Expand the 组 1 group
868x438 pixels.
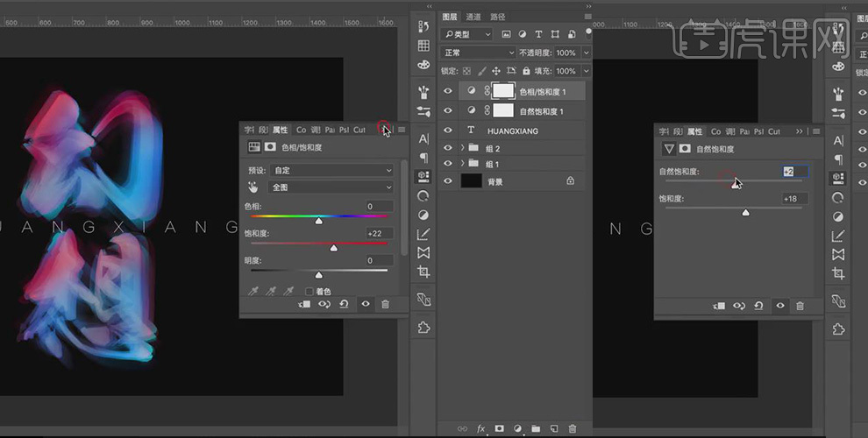(463, 163)
